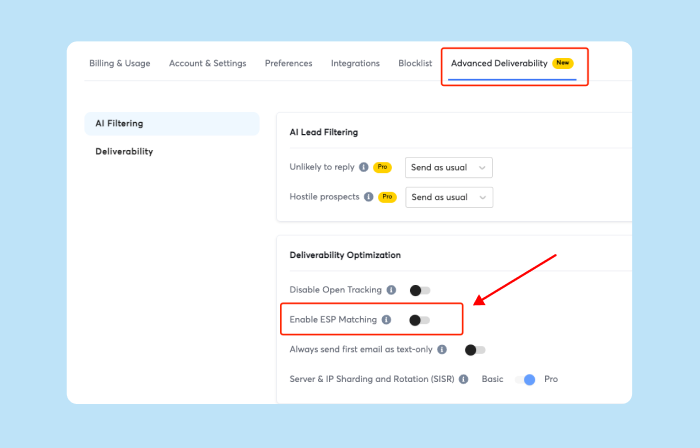The height and width of the screenshot is (448, 700).
Task: Click the Pro badge beside Hostile prospects
Action: point(388,197)
